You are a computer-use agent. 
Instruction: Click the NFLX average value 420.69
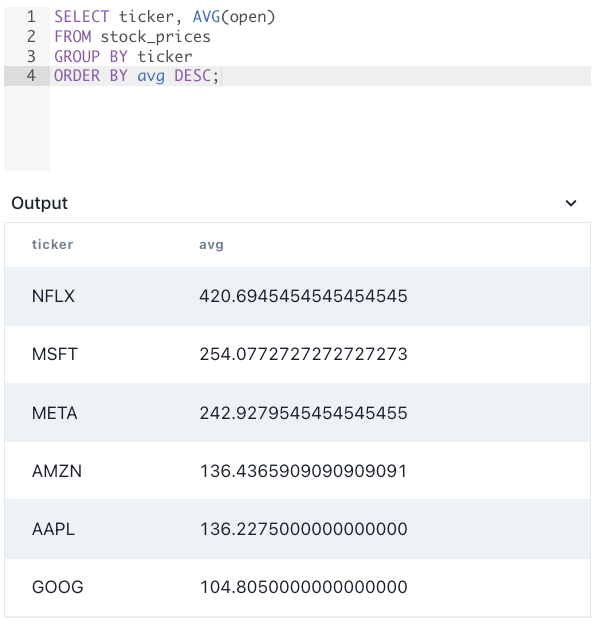(x=303, y=296)
